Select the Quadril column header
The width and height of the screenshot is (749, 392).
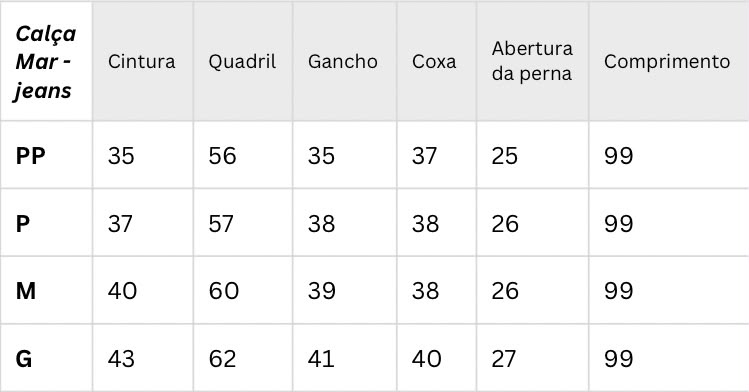point(242,62)
